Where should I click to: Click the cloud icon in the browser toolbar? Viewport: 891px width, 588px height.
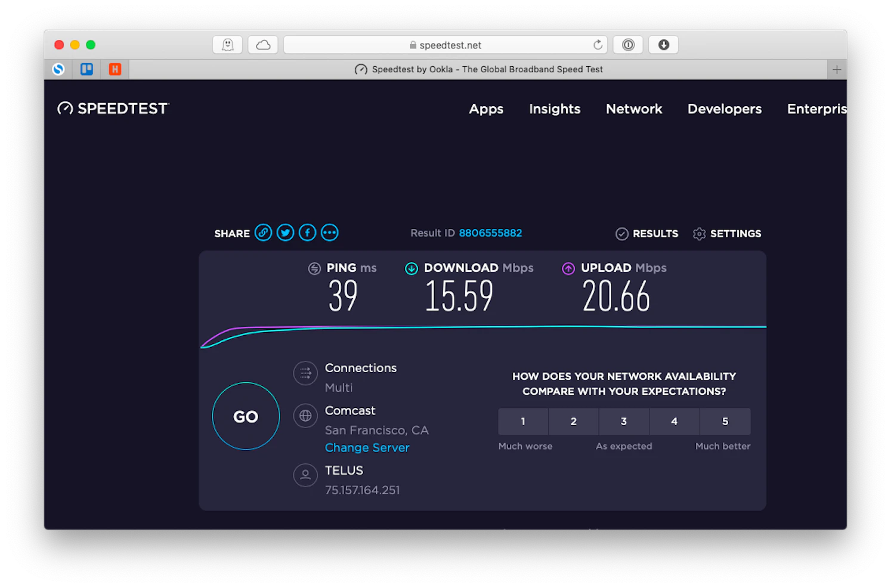tap(262, 44)
